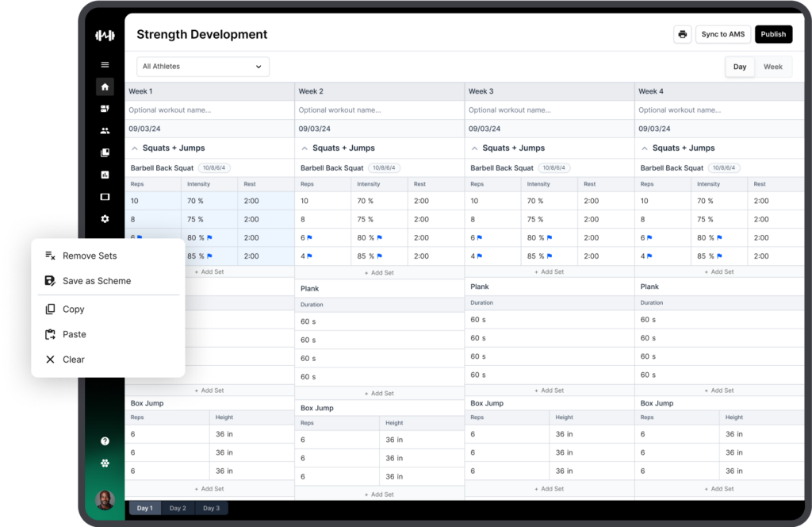Open the bar chart reports icon
The width and height of the screenshot is (812, 527).
105,175
